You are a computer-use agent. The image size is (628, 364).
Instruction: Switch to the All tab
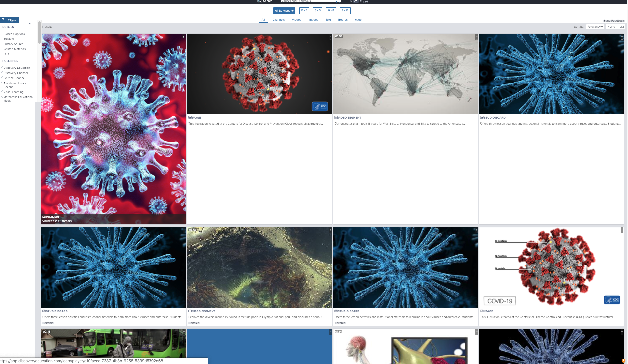click(x=263, y=20)
